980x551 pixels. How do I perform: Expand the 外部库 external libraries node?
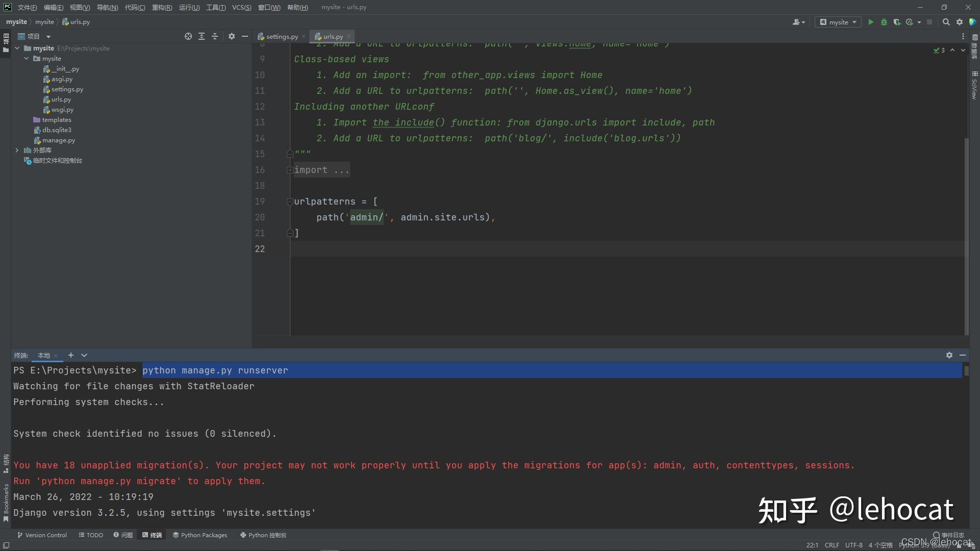click(x=17, y=150)
